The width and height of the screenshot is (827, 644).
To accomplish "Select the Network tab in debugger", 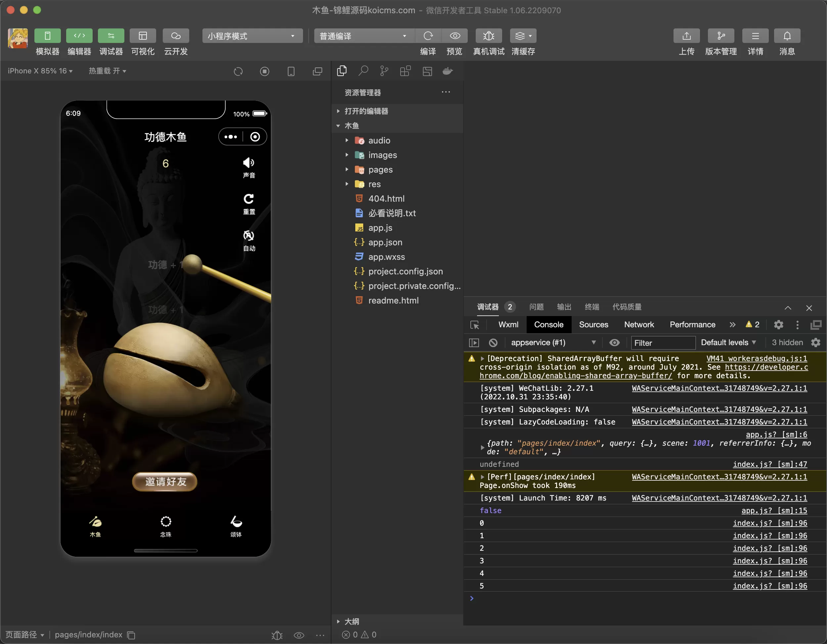I will point(639,325).
